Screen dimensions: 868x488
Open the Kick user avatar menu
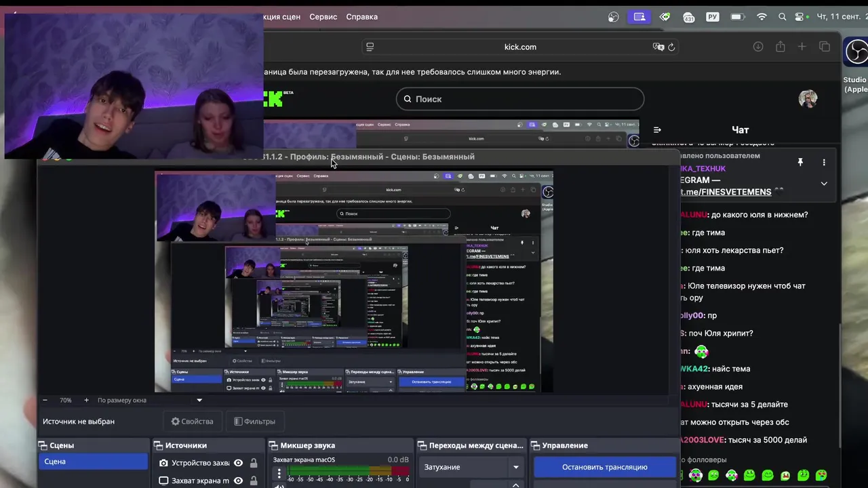click(808, 99)
